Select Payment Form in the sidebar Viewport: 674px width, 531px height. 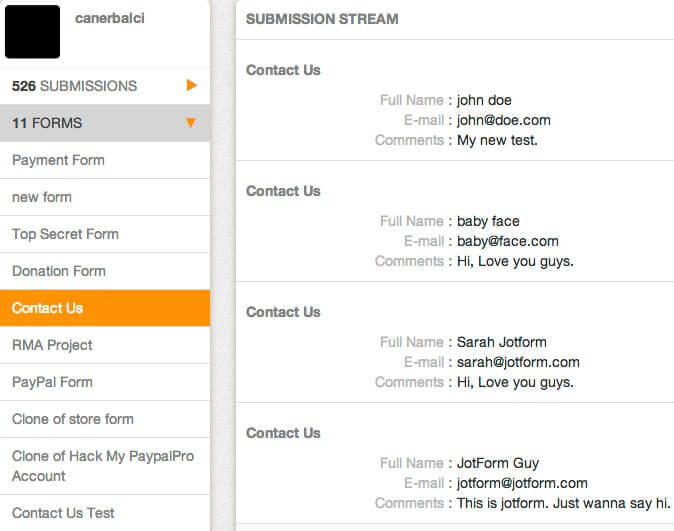click(58, 160)
